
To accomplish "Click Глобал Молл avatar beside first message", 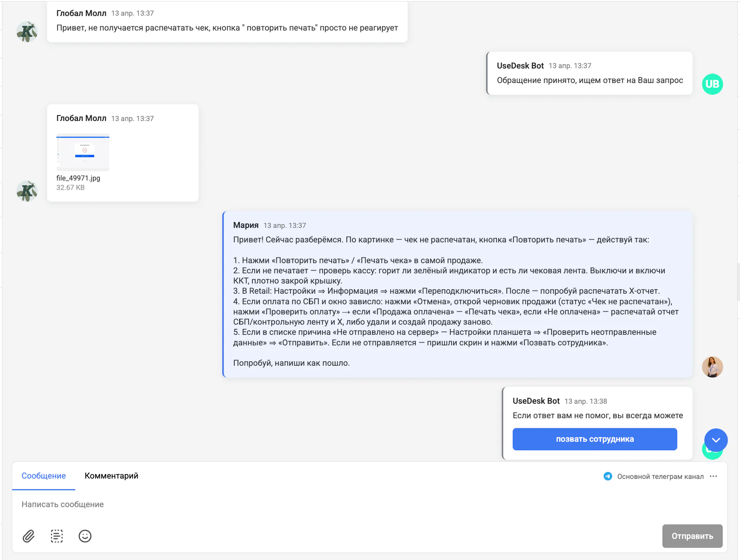I will click(x=27, y=32).
